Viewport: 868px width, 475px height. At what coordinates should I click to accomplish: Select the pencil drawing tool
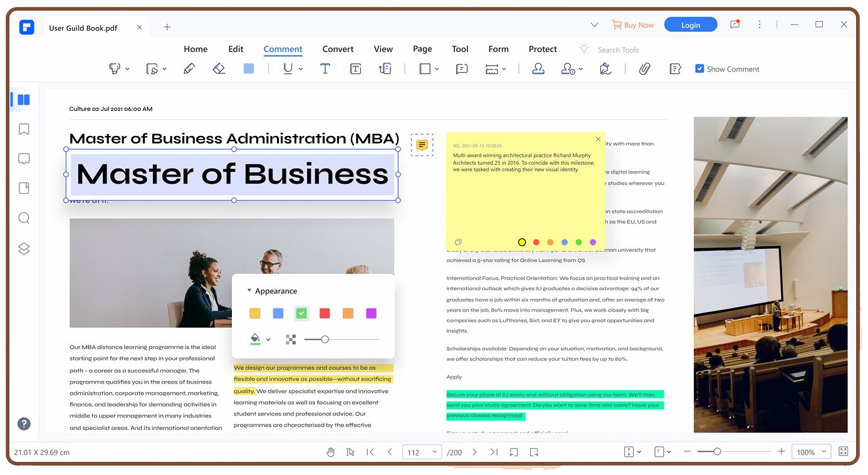point(189,69)
